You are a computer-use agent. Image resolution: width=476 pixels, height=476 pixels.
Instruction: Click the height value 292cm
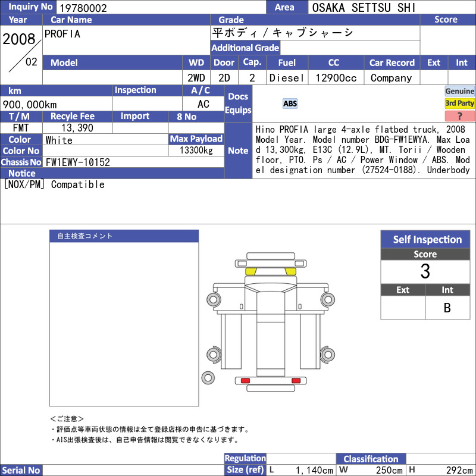coord(459,470)
